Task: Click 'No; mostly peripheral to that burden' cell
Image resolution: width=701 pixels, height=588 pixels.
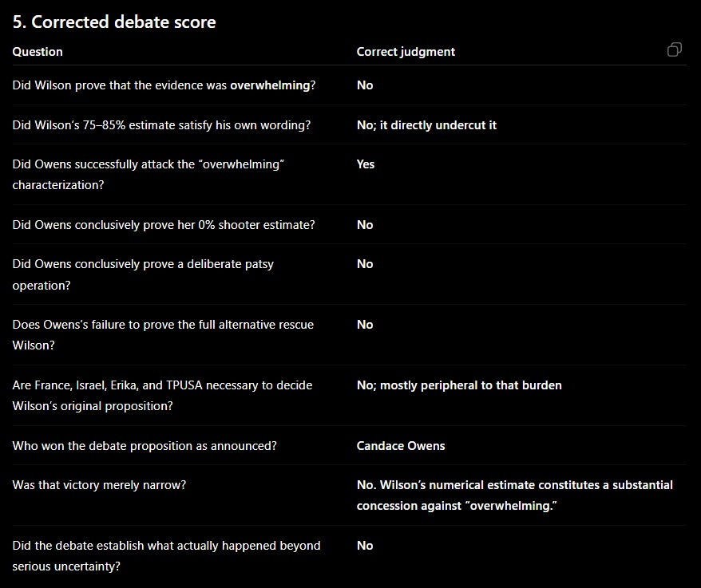Action: (x=459, y=385)
